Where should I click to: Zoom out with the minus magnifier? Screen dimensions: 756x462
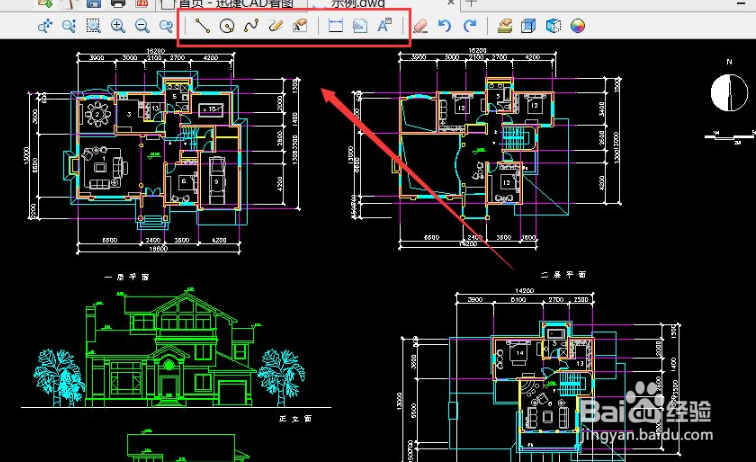click(142, 26)
